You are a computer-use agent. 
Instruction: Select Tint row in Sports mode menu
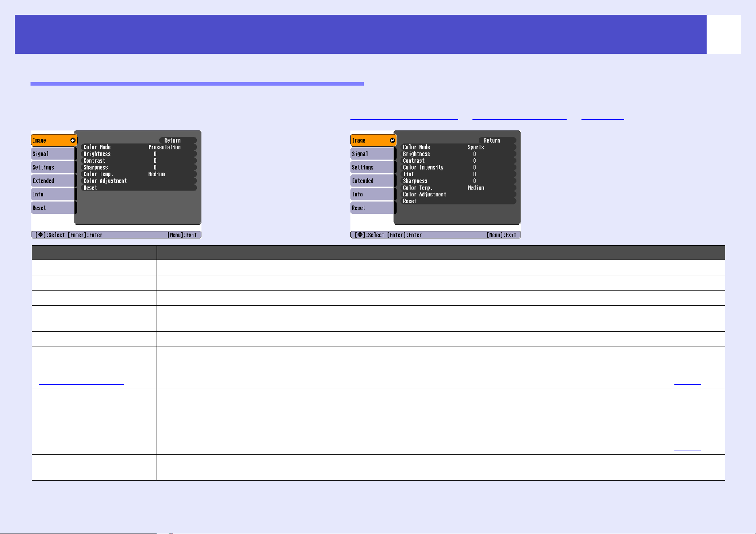(459, 174)
